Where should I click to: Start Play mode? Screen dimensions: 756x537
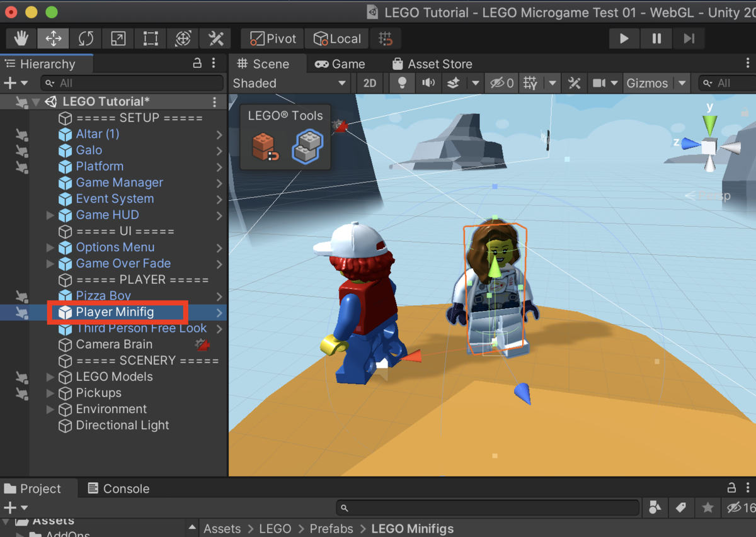tap(624, 38)
